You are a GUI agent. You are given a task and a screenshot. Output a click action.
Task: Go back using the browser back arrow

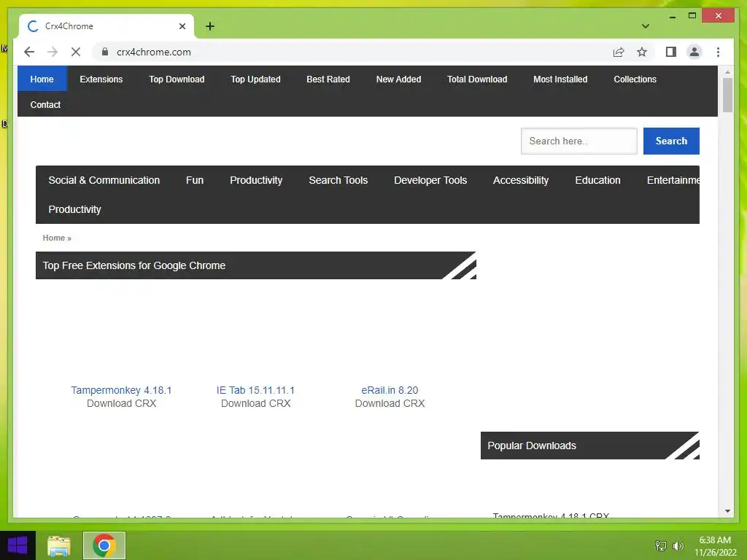(29, 52)
